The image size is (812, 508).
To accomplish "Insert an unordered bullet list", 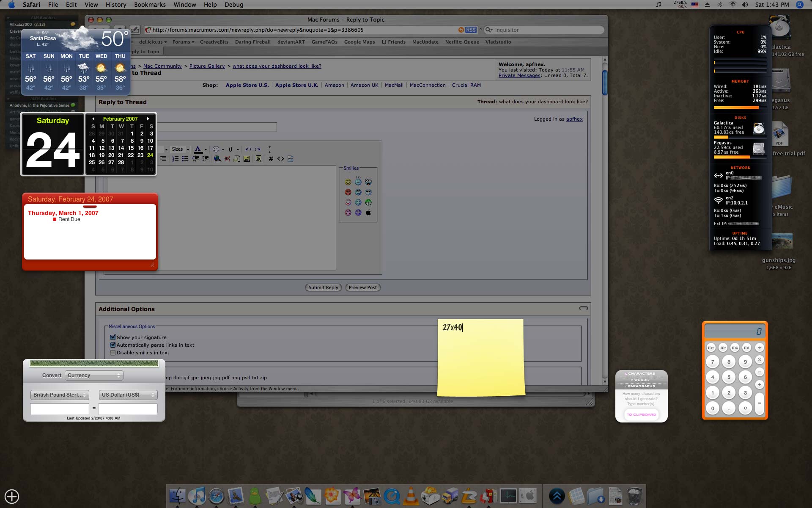I will tap(185, 159).
